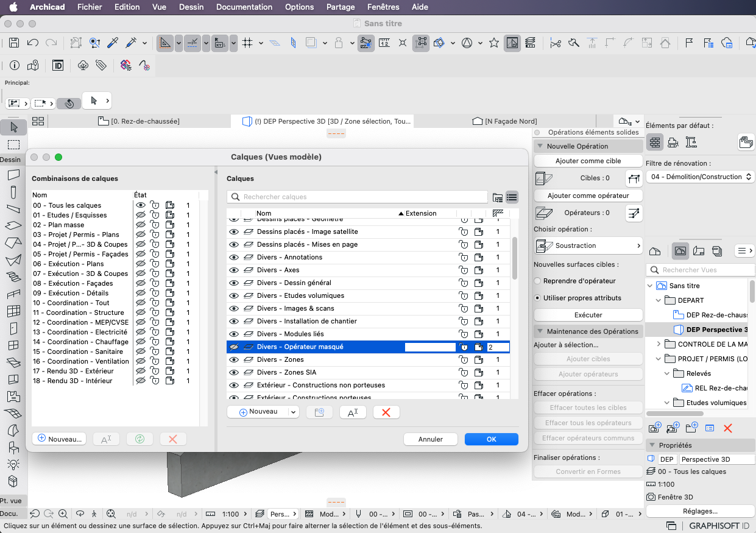756x533 pixels.
Task: Show the Divers - Opérateur masqué layer
Action: (x=233, y=347)
